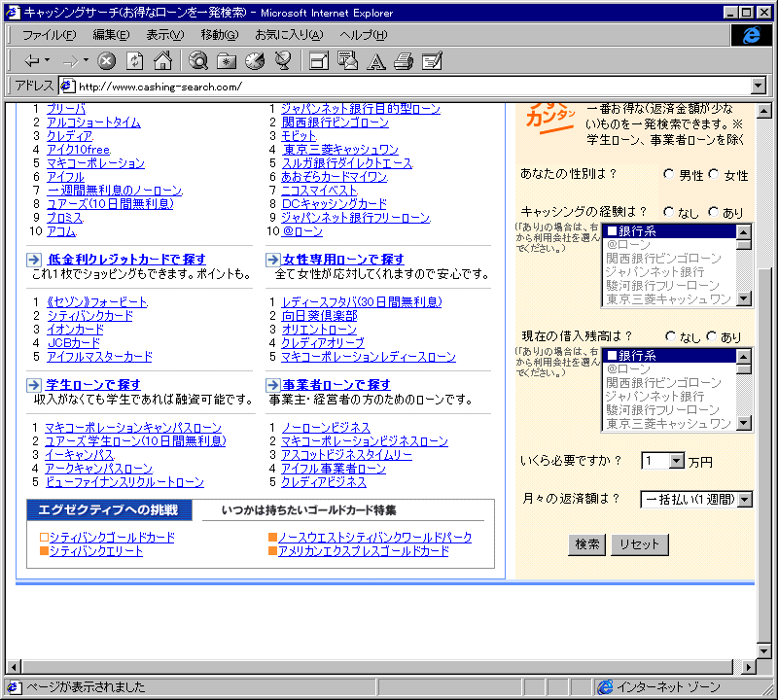The height and width of the screenshot is (700, 778).
Task: Click the page scroll right arrow
Action: pyautogui.click(x=748, y=667)
